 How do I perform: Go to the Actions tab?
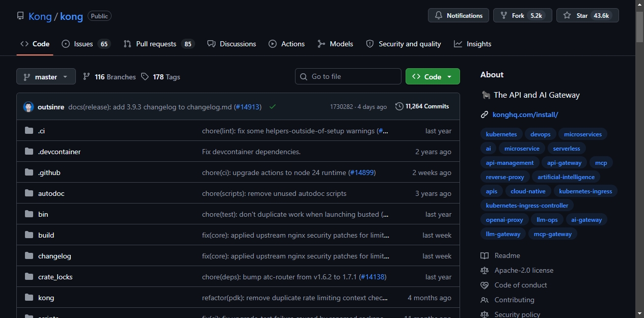(287, 44)
